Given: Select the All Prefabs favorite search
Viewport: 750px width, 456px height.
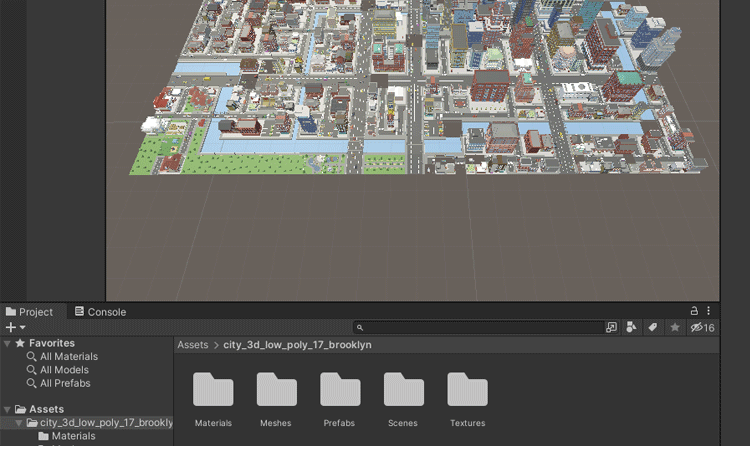Looking at the screenshot, I should [65, 383].
